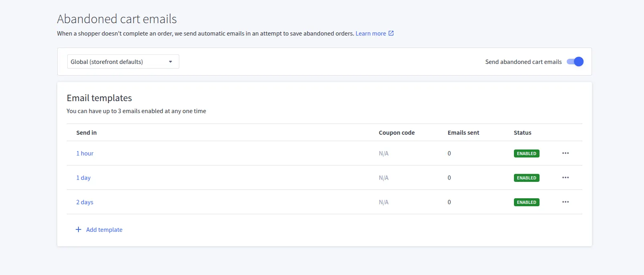This screenshot has height=275, width=644.
Task: Open the 1 hour email template
Action: (85, 153)
